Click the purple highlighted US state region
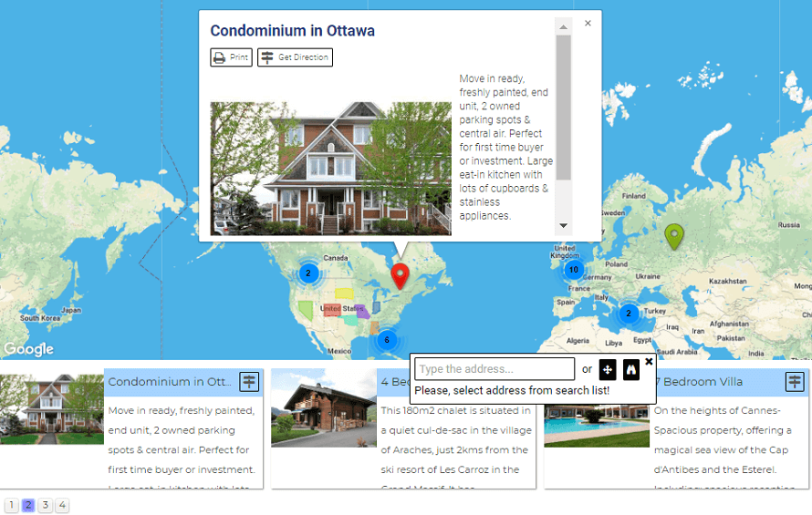812x515 pixels. 362,312
